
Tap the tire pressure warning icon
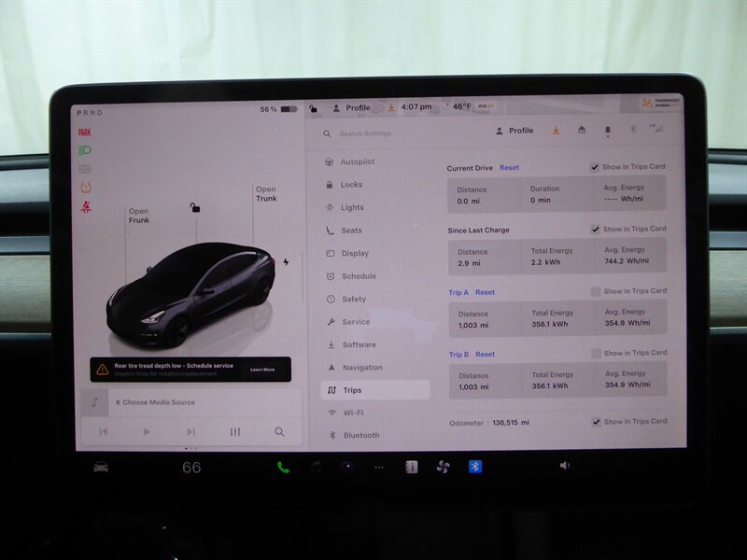click(x=86, y=188)
